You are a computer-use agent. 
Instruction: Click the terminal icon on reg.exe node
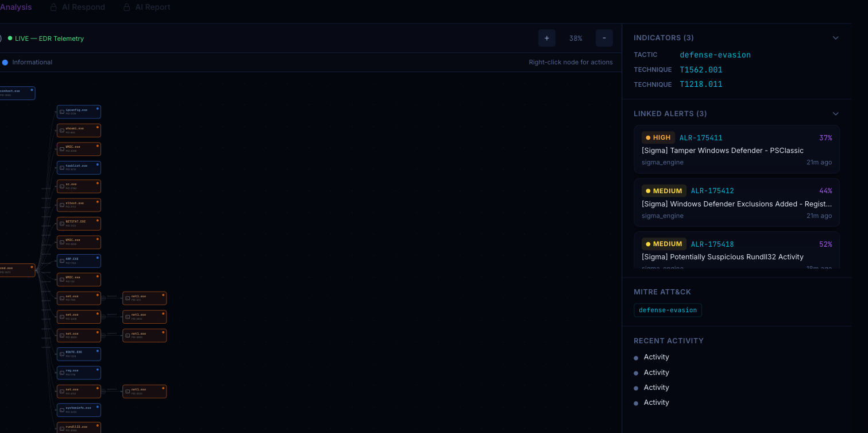tap(62, 373)
